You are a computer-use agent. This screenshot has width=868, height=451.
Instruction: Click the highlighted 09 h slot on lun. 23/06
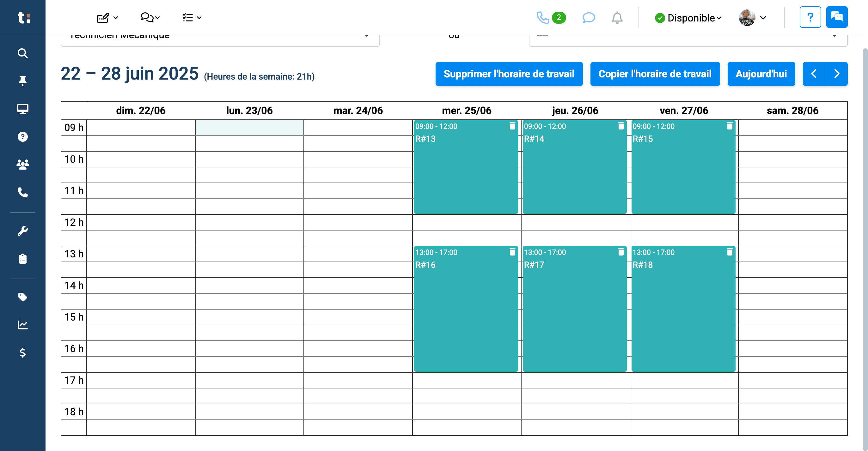(249, 128)
